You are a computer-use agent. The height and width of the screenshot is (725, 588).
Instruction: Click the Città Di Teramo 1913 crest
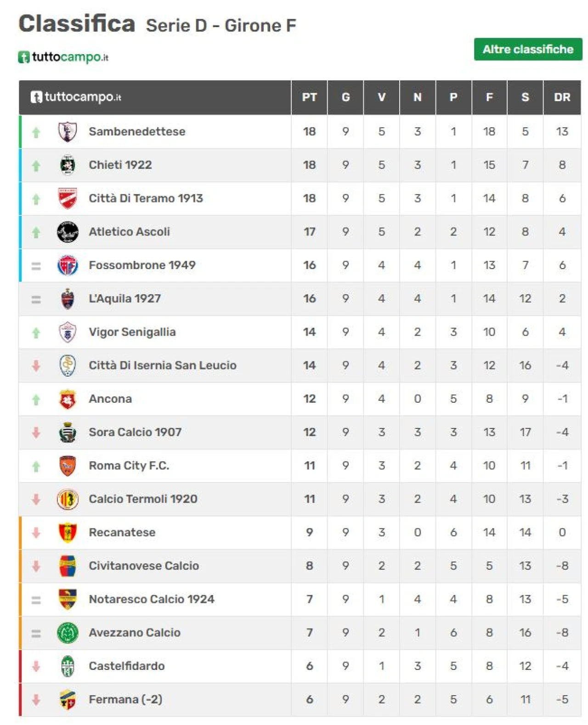[68, 198]
